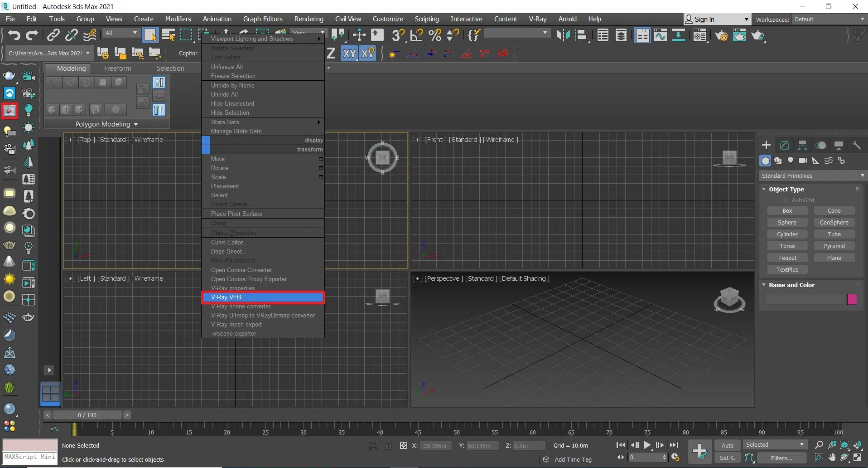Select the Select and Link icon
Viewport: 868px width, 468px height.
point(53,35)
